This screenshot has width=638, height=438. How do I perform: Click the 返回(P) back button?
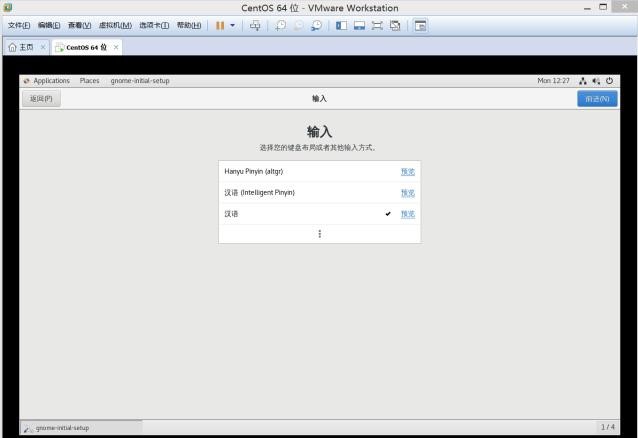click(41, 98)
